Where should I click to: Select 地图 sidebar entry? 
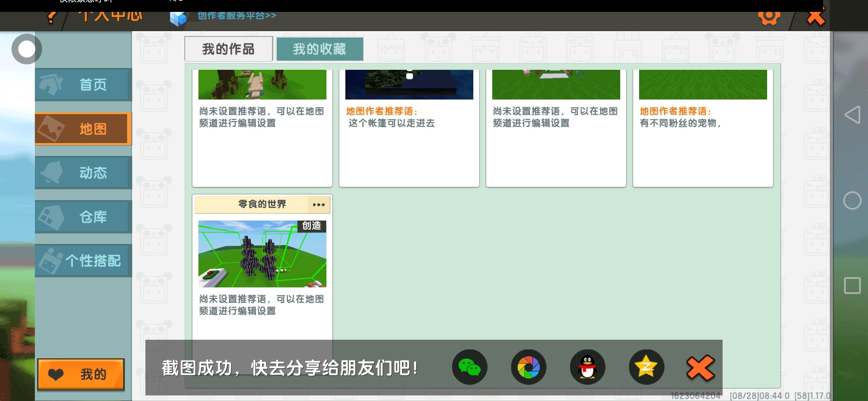[83, 129]
